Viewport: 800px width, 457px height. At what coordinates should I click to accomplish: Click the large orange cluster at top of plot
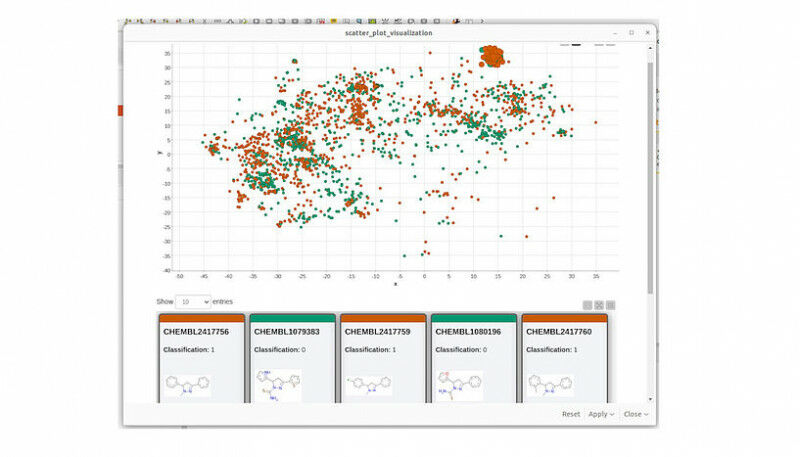click(493, 56)
